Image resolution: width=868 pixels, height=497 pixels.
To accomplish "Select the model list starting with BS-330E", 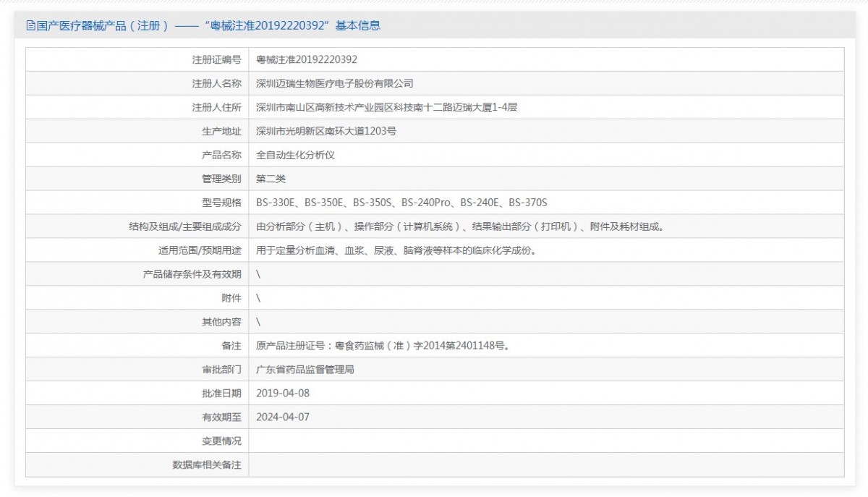I will 402,203.
